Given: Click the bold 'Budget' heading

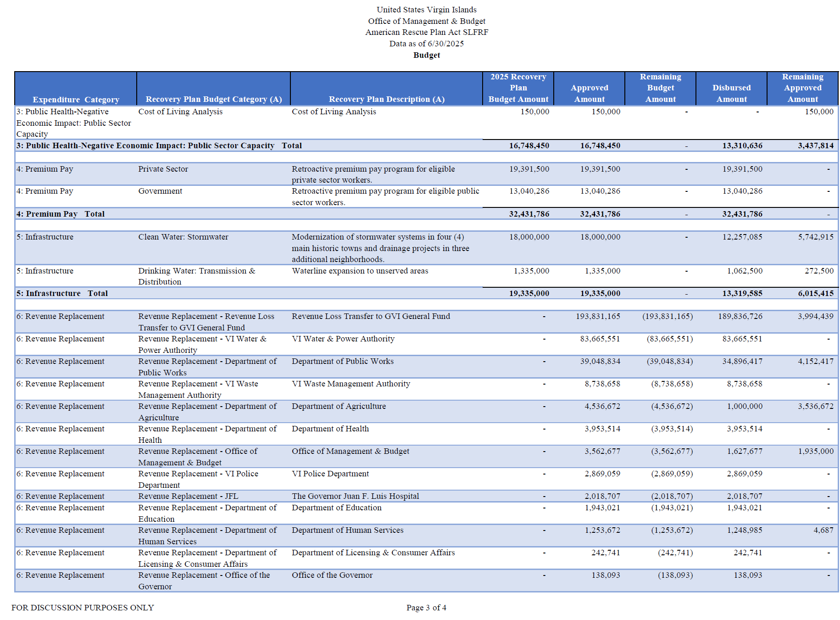Looking at the screenshot, I should (x=427, y=55).
